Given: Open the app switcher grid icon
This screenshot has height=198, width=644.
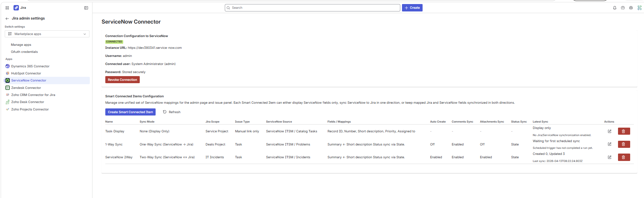Looking at the screenshot, I should [x=7, y=8].
